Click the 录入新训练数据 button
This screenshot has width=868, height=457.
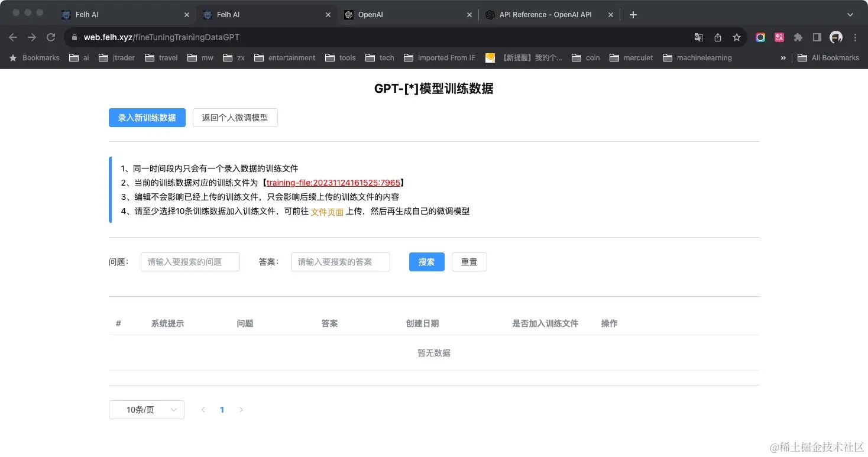pyautogui.click(x=147, y=118)
